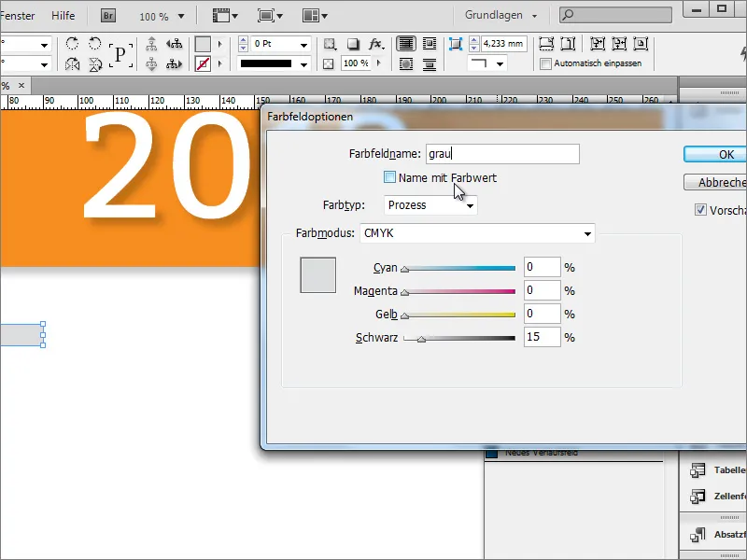747x560 pixels.
Task: Apply drop shadow icon
Action: 353,44
